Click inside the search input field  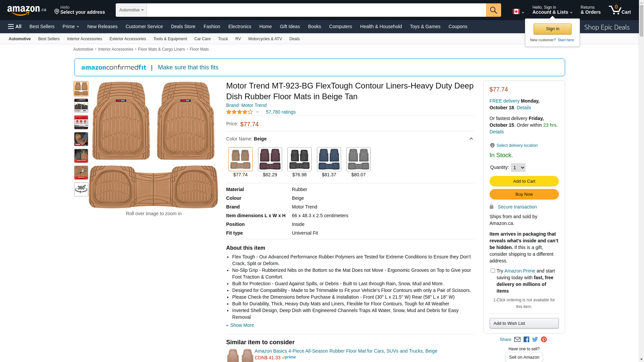coord(316,10)
